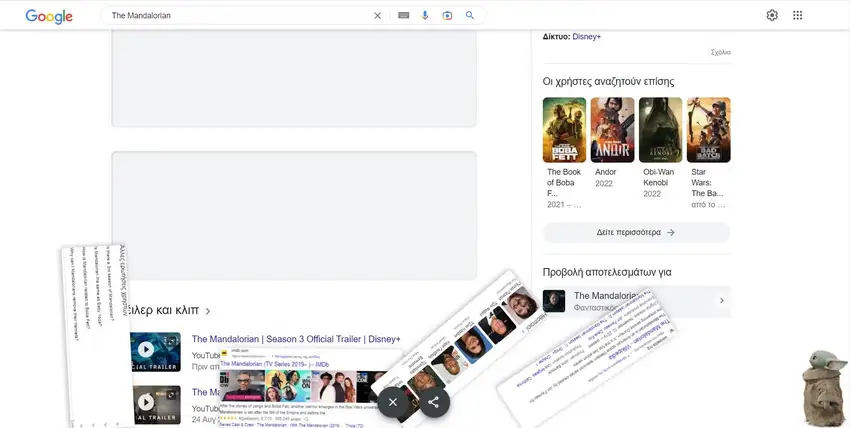Image resolution: width=850 pixels, height=428 pixels.
Task: Click the blue magnifier search button
Action: tap(470, 16)
